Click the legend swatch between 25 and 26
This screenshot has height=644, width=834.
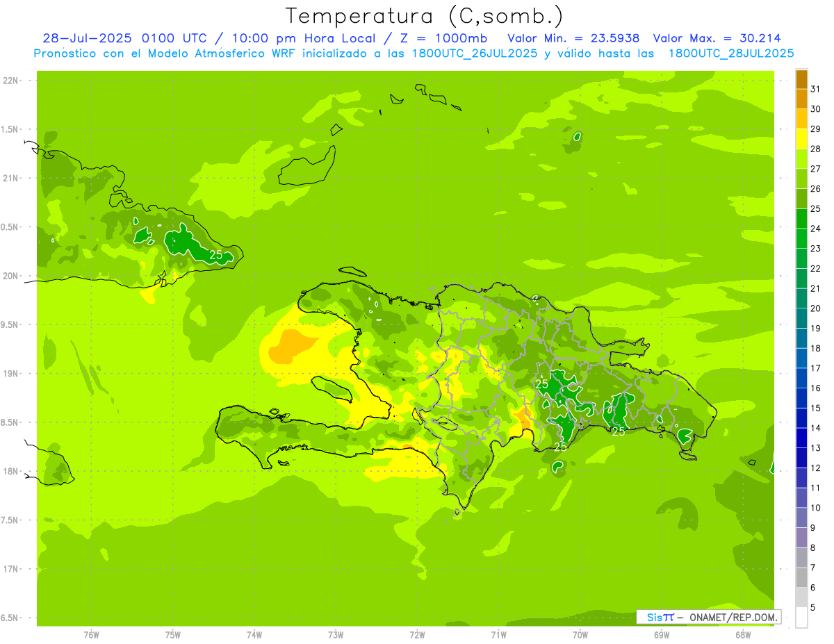point(801,199)
